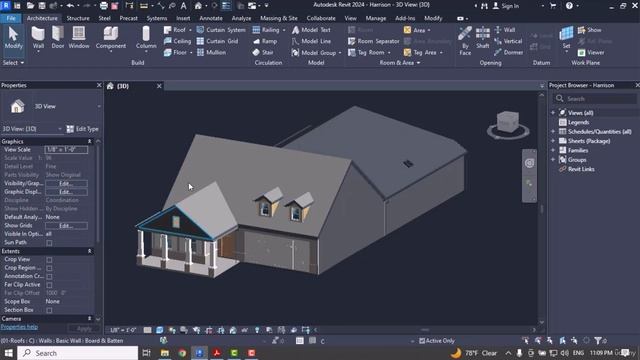Select the Window tool
The image size is (640, 360).
(x=79, y=38)
